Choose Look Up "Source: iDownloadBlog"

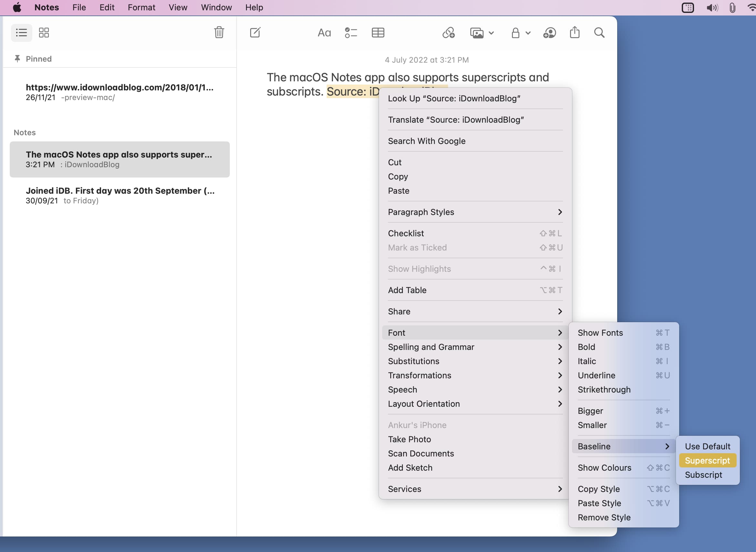pos(475,98)
